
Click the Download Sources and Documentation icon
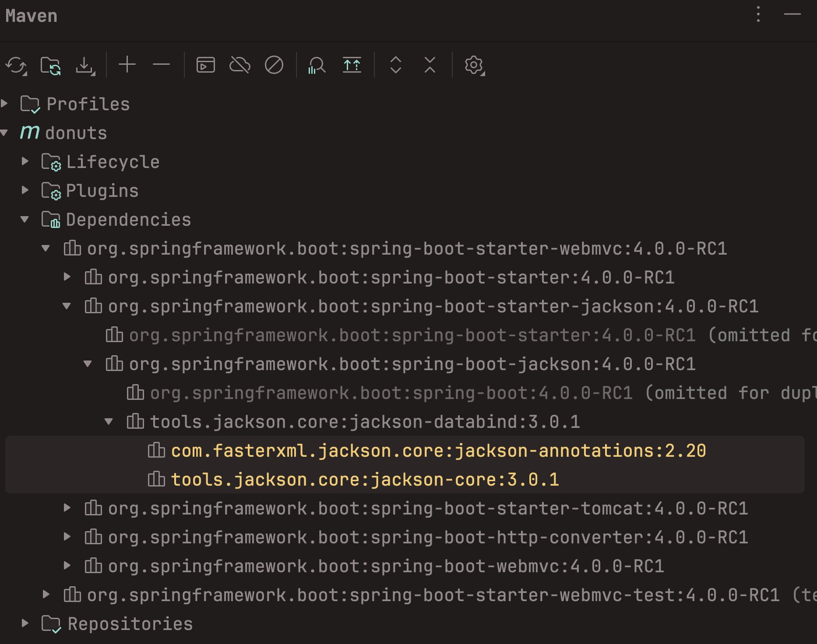[85, 66]
